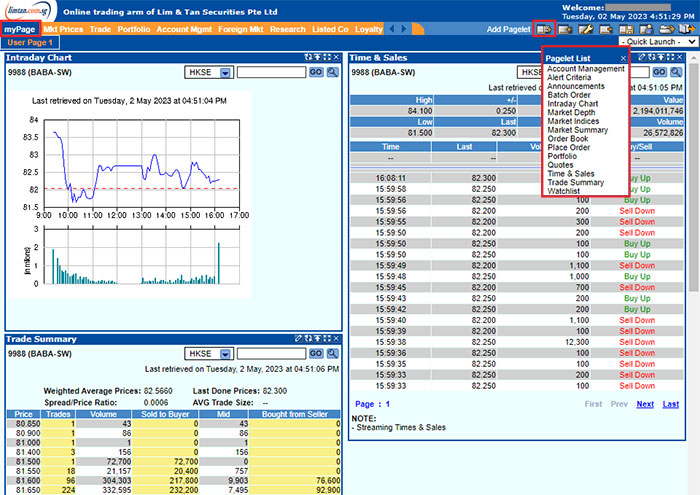Click the limtan.com.sg logo

[28, 11]
